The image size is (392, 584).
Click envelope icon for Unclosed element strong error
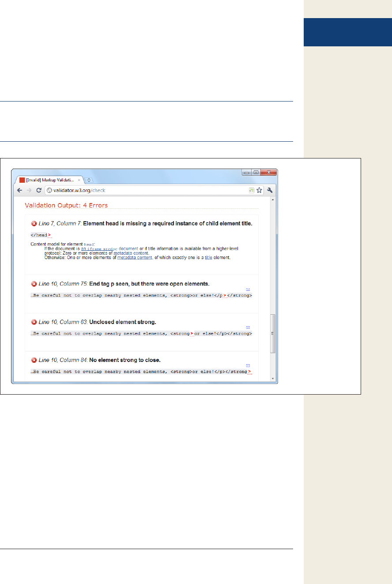point(248,328)
